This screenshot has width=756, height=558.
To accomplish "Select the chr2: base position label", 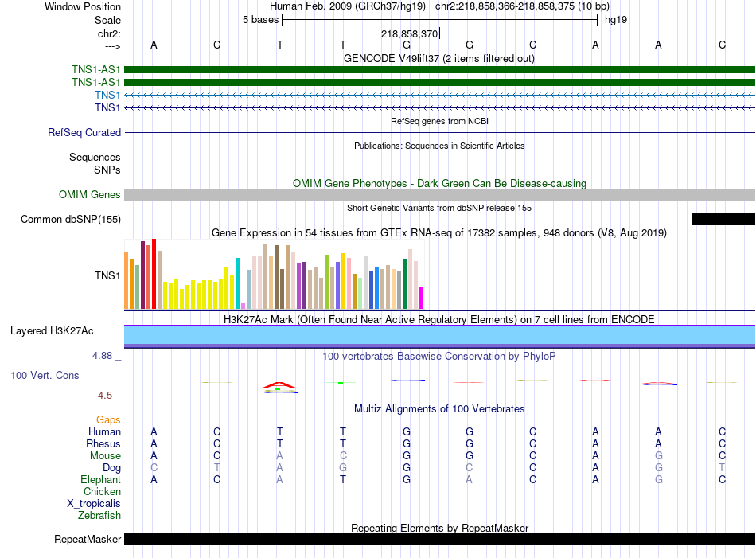I will 109,33.
